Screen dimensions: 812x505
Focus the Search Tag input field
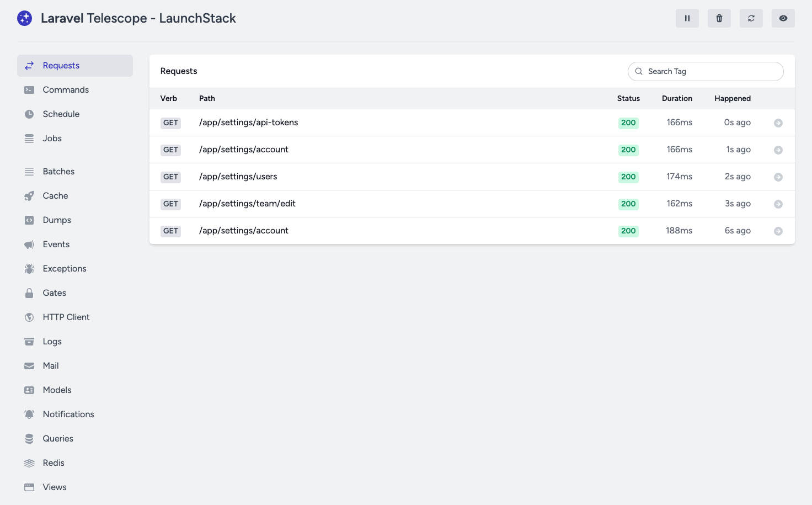(x=712, y=71)
